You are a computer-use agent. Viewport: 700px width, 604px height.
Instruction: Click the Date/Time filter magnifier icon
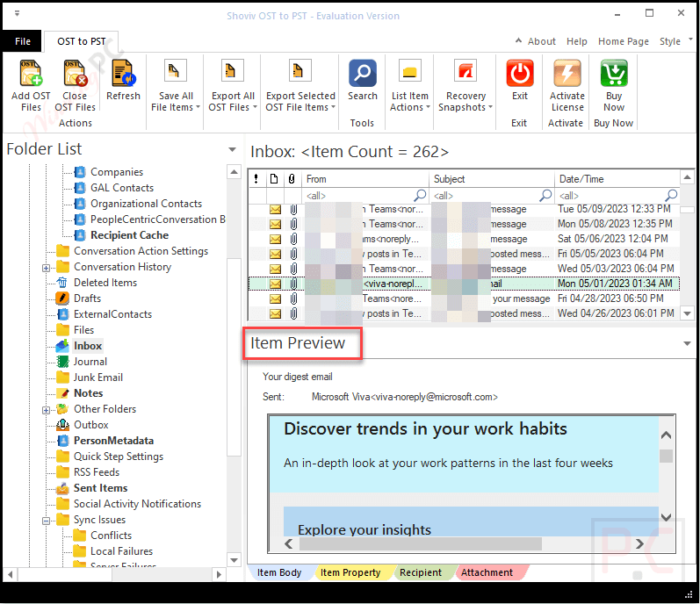click(x=671, y=195)
